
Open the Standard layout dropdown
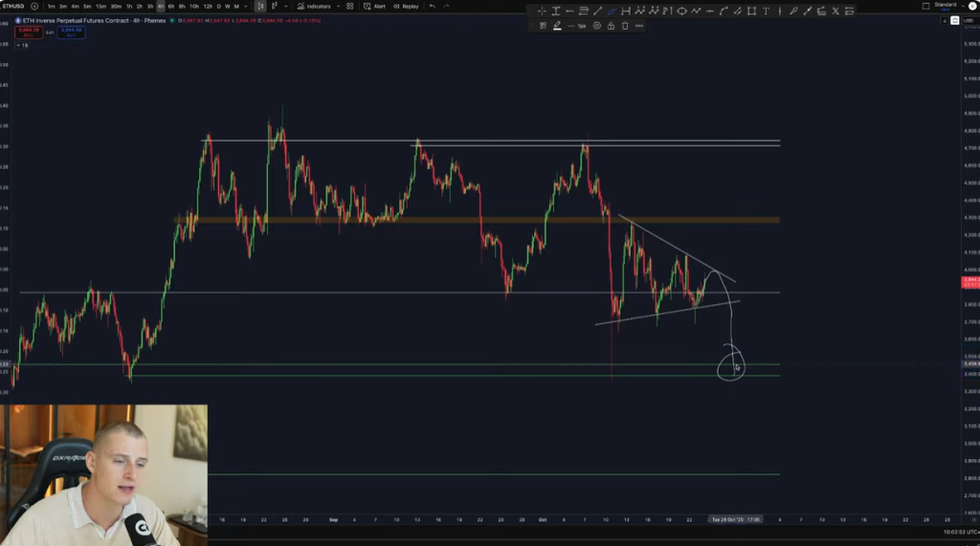942,6
